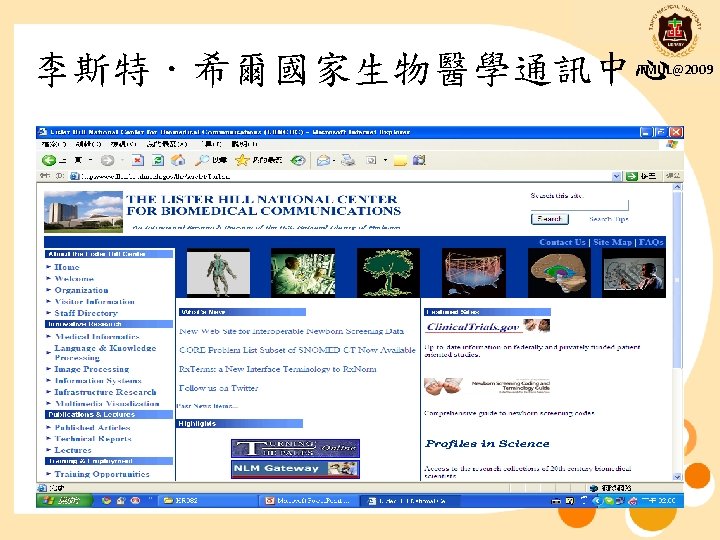Open the Newborn Screening Data news link
This screenshot has width=720, height=540.
[292, 331]
